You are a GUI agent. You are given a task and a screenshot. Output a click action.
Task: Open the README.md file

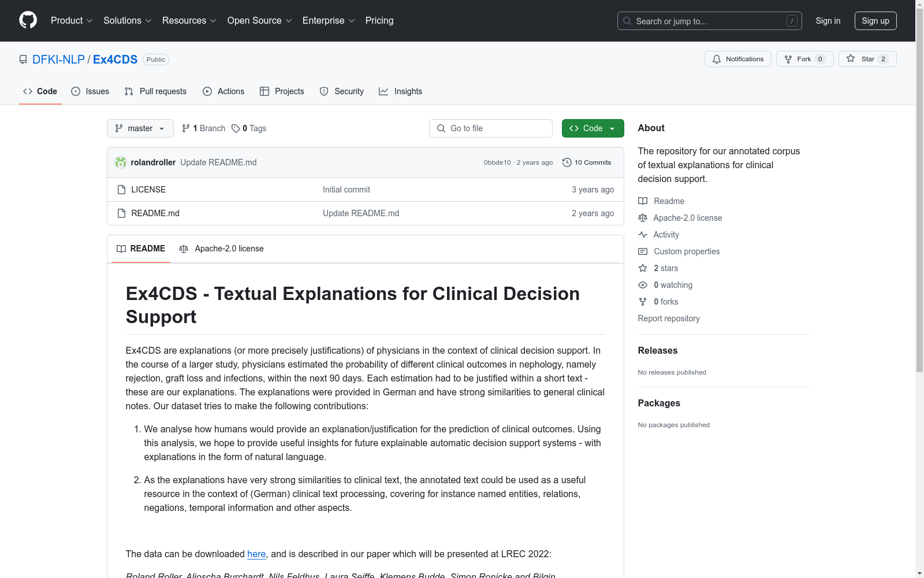pos(155,213)
